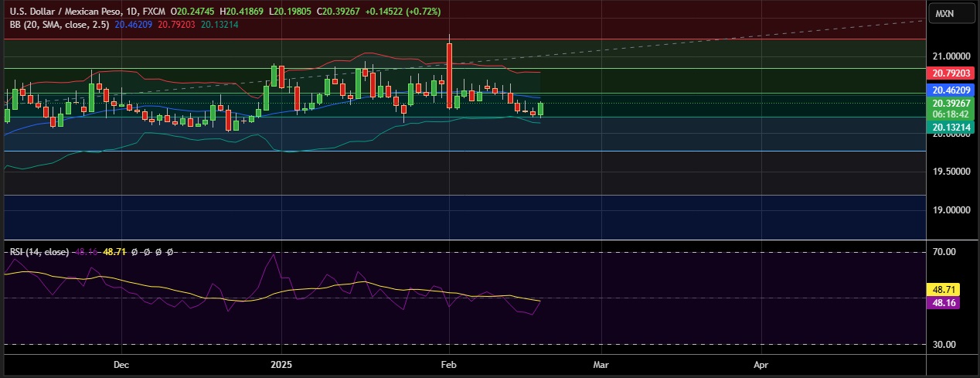Viewport: 980px width, 378px height.
Task: Click the 19.50000 price scale label
Action: pos(951,172)
